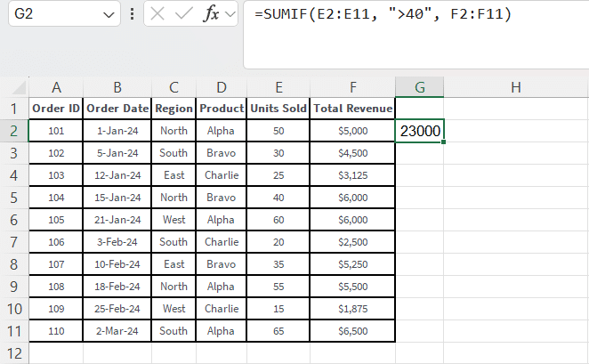Select column F header

pyautogui.click(x=352, y=87)
